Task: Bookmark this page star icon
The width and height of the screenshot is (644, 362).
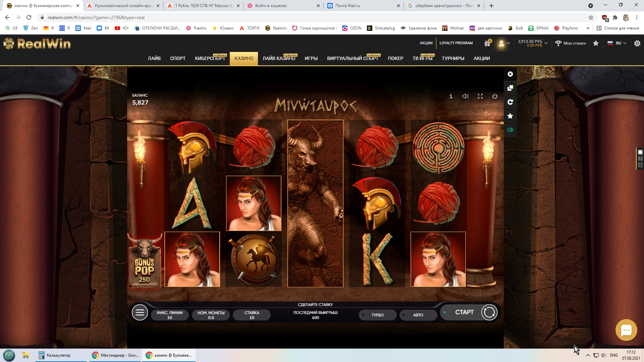Action: (x=591, y=17)
